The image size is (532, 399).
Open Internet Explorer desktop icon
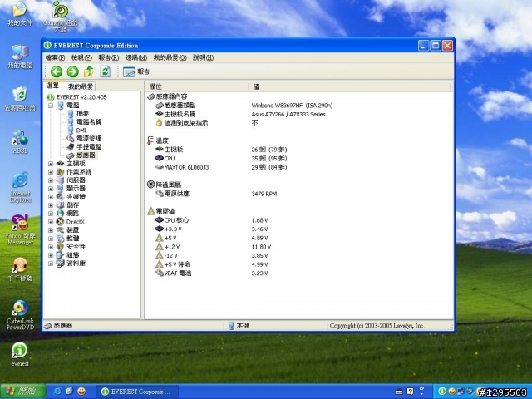click(x=20, y=188)
